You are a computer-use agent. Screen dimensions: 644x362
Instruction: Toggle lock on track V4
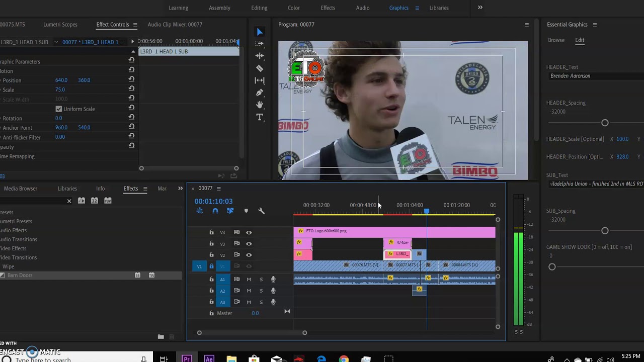(x=211, y=232)
